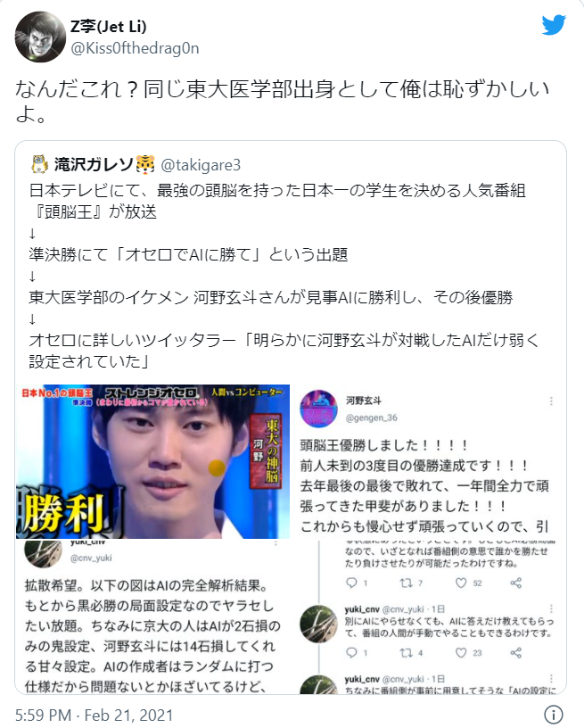The width and height of the screenshot is (584, 728).
Task: Click the reply icon beside 7 retweets
Action: click(351, 583)
